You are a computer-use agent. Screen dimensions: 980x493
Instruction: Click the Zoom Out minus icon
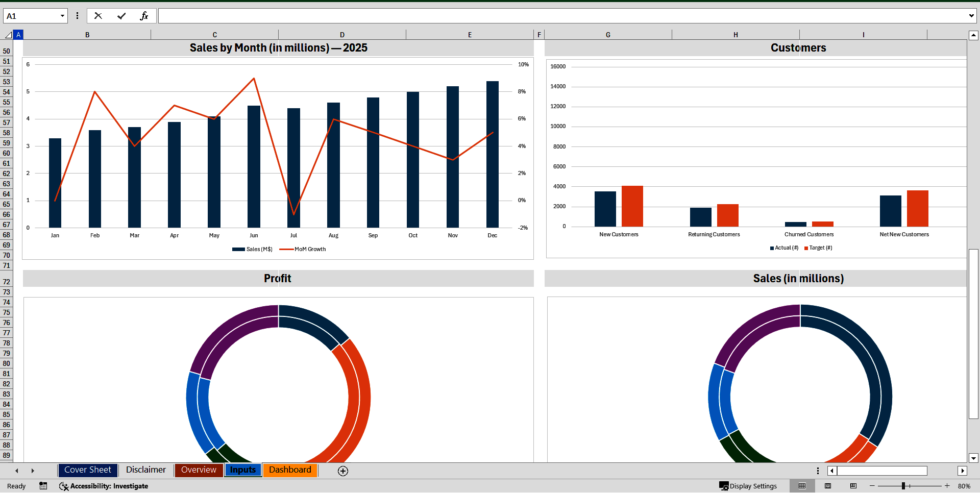872,486
